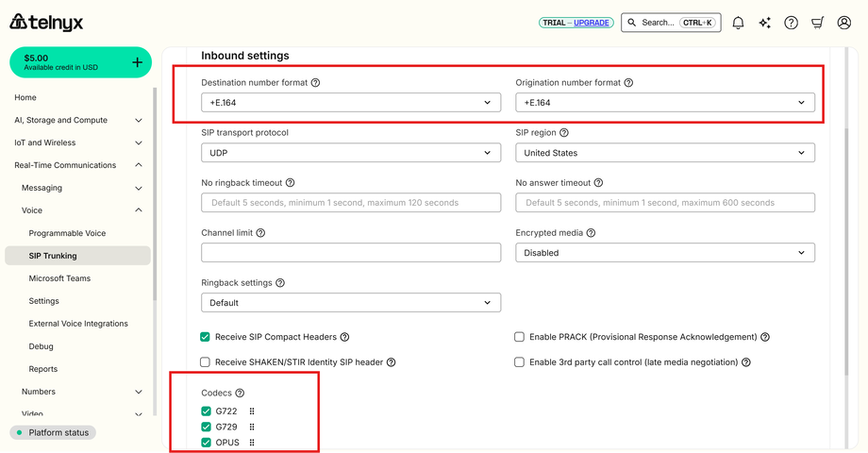Disable Receive SIP Compact Headers checkbox
Viewport: 868px width, 453px height.
point(206,337)
